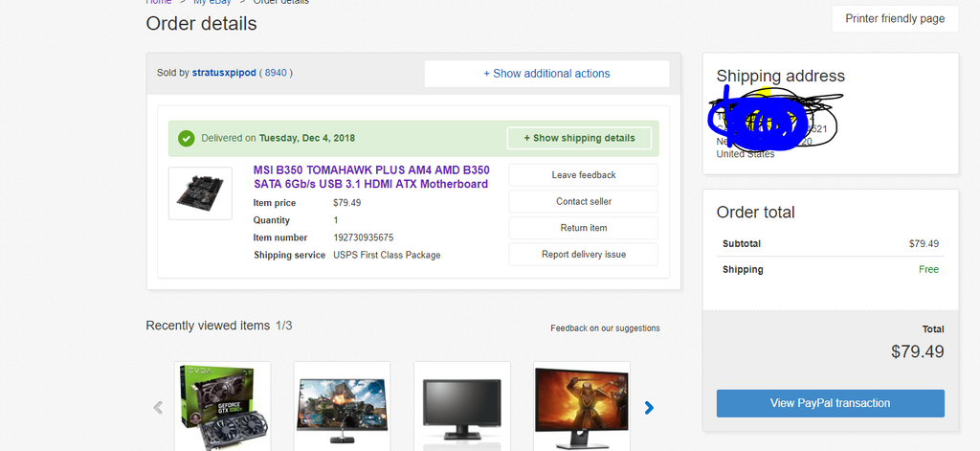Open MSI B350 TOMAHAWK PLUS item title link
Screen dimensions: 980x451
(371, 177)
